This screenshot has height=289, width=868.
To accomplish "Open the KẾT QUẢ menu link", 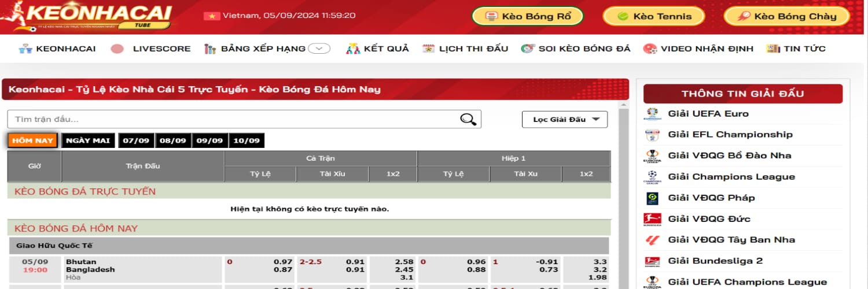I will tap(386, 49).
